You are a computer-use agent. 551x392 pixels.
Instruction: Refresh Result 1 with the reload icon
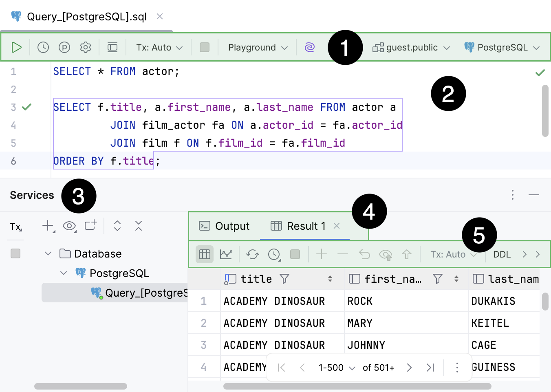(252, 254)
